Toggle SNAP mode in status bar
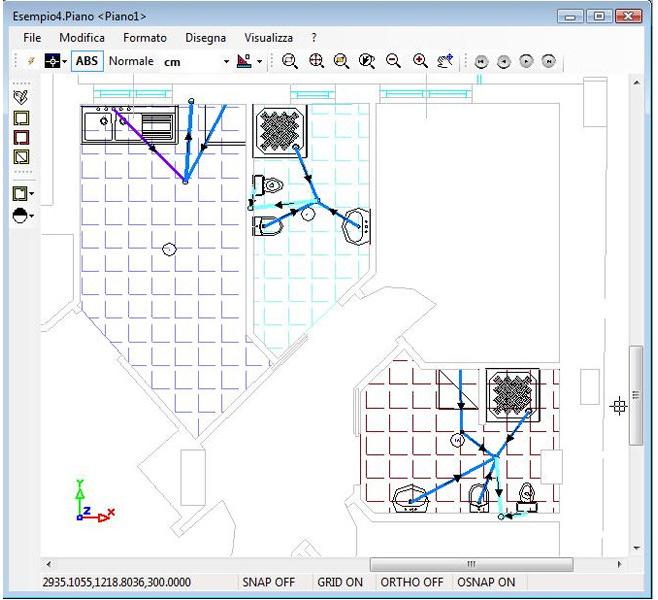This screenshot has width=658, height=600. (x=267, y=582)
